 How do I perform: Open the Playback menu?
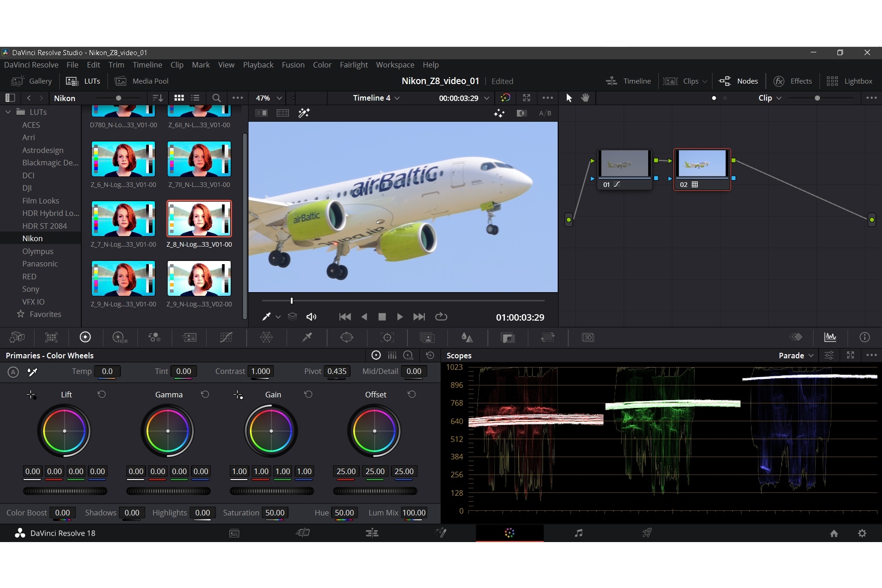(x=258, y=65)
